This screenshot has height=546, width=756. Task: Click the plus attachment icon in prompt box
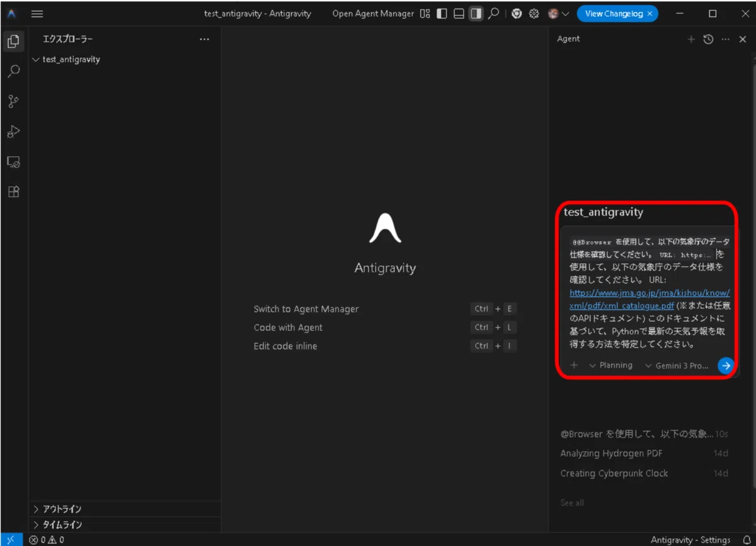click(574, 365)
